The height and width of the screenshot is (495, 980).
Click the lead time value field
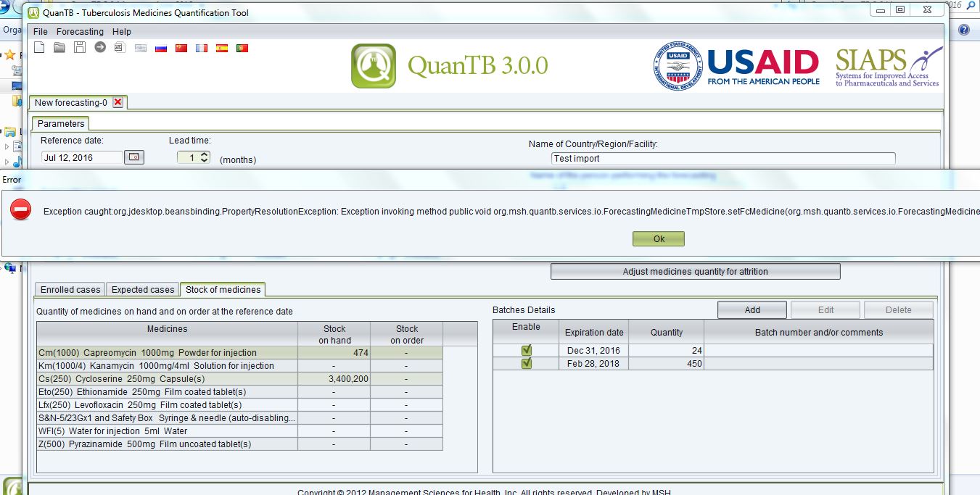point(188,157)
